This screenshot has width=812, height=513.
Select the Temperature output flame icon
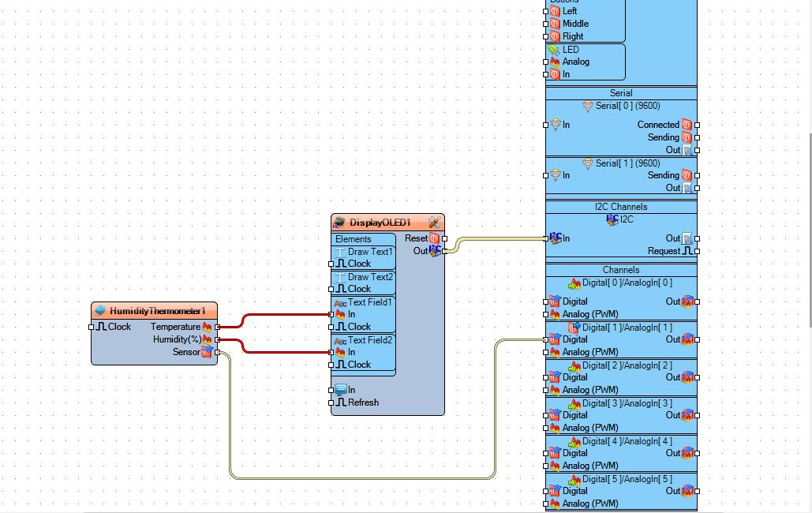207,327
